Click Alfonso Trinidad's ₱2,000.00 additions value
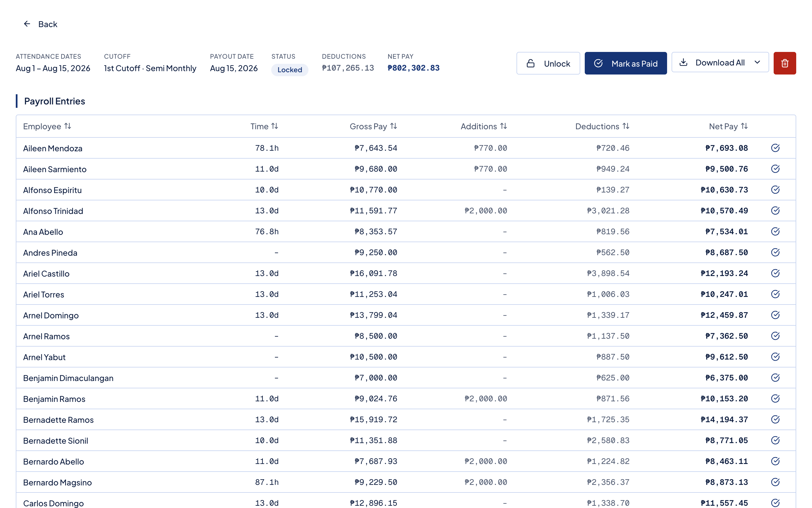The image size is (812, 508). pyautogui.click(x=486, y=211)
